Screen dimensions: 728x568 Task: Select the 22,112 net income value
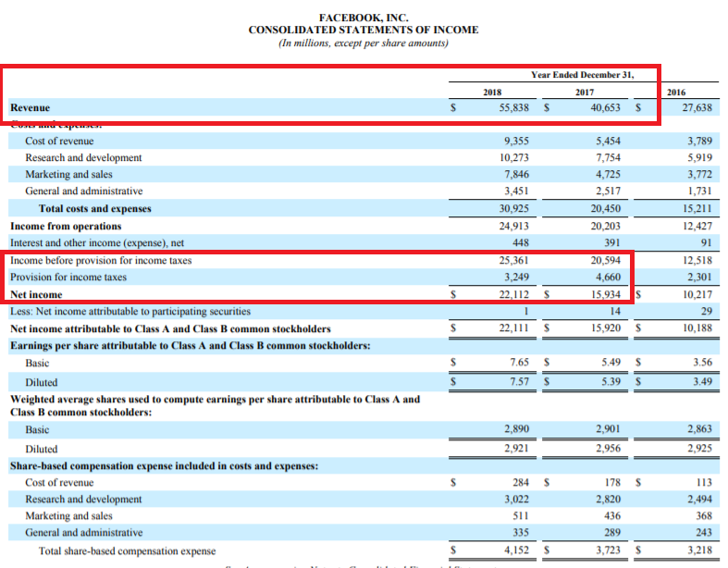tap(514, 295)
